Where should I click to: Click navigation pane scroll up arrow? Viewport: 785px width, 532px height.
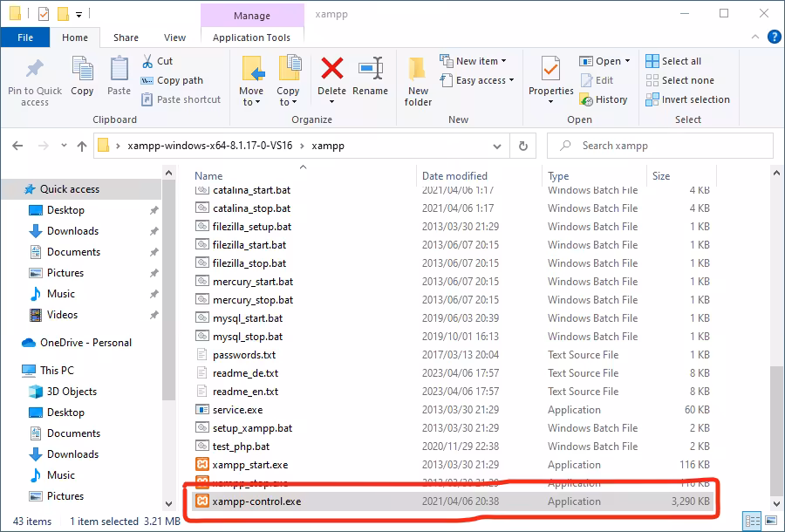point(168,174)
